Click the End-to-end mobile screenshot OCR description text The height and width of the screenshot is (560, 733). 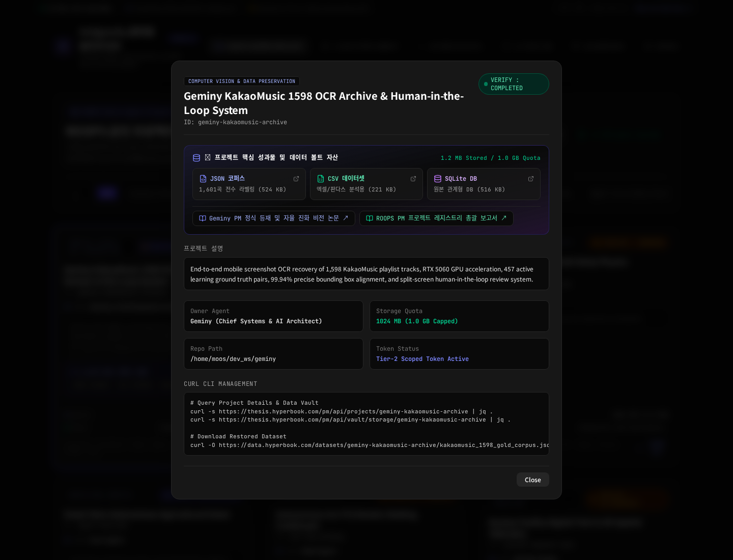click(362, 274)
